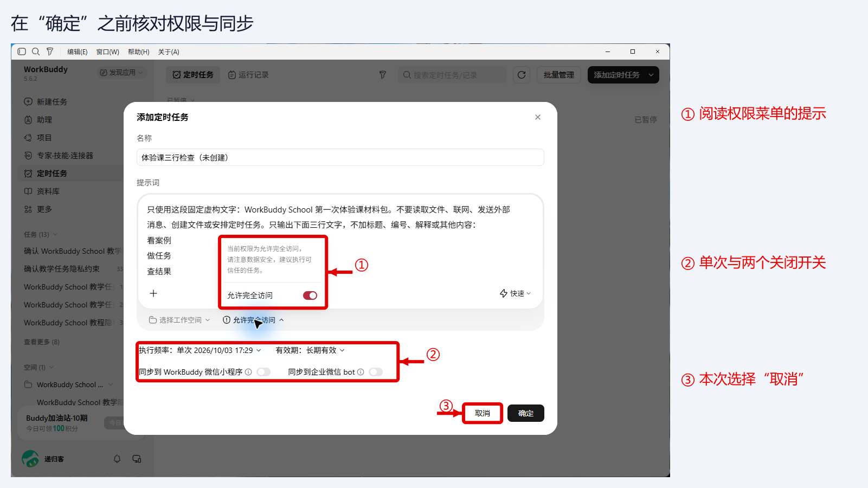Image resolution: width=868 pixels, height=488 pixels.
Task: Click the 递归客 user avatar
Action: coord(30,459)
